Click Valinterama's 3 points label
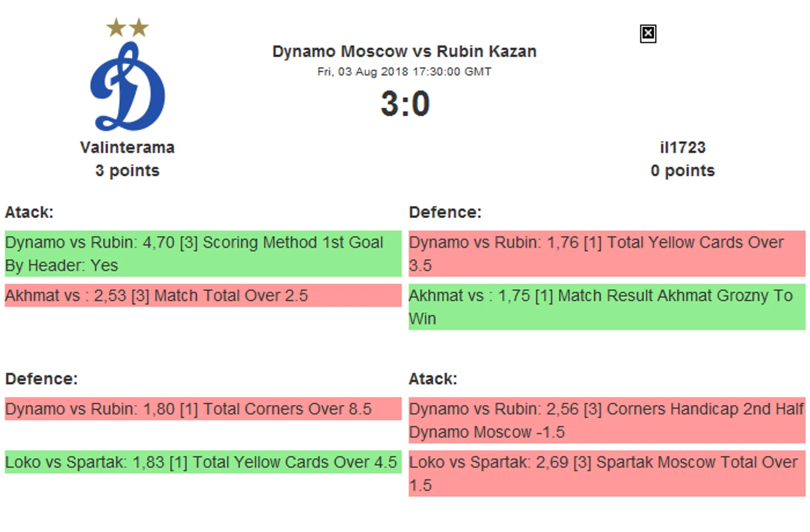Image resolution: width=810 pixels, height=532 pixels. click(127, 171)
